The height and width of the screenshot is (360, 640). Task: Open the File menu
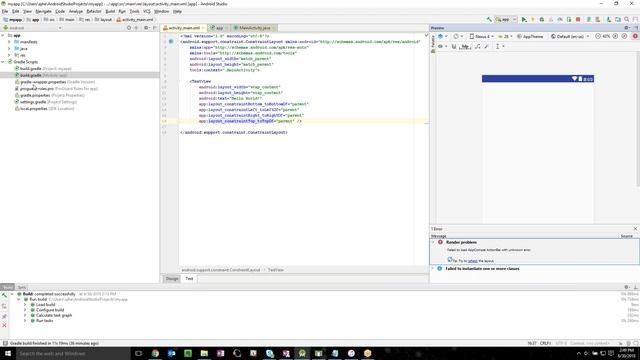click(x=5, y=11)
